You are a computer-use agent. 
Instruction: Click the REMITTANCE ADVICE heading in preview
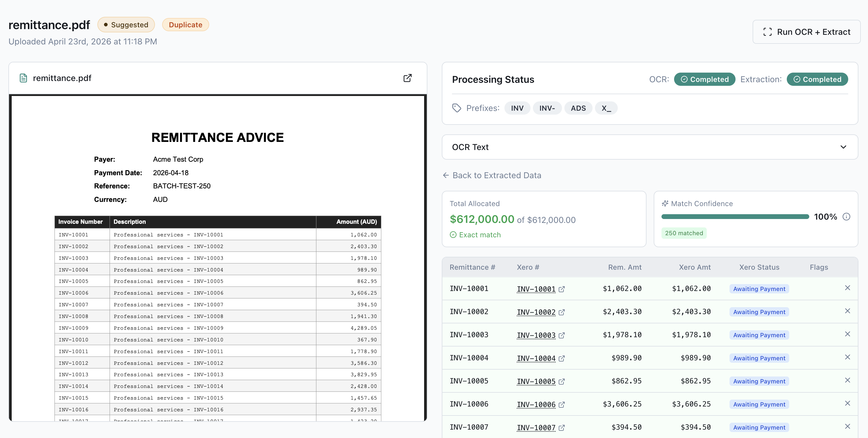click(x=218, y=138)
